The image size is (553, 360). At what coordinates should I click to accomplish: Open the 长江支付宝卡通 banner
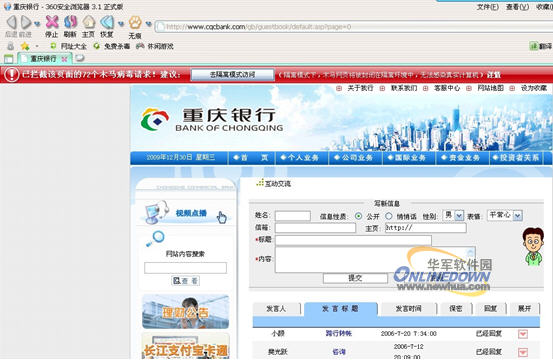pyautogui.click(x=186, y=347)
